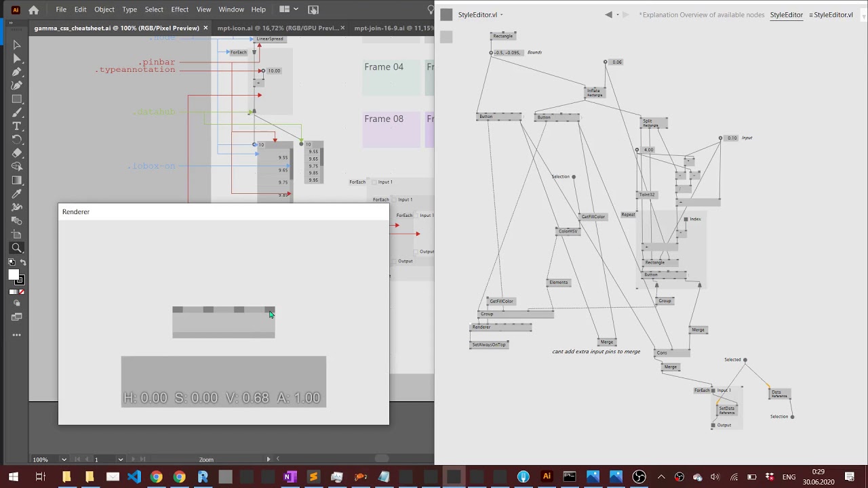This screenshot has width=868, height=488.
Task: Click the Illustrator horizontal scrollbar thumb
Action: tap(382, 459)
